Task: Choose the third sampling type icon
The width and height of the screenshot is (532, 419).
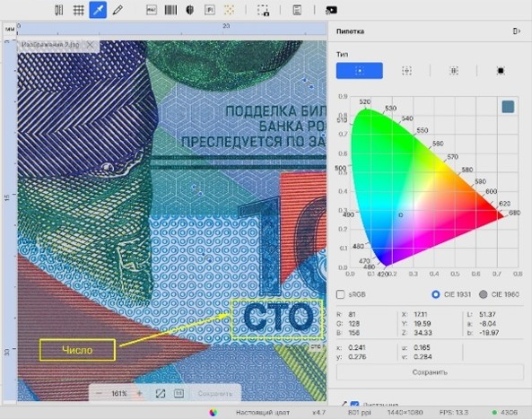Action: [x=454, y=71]
